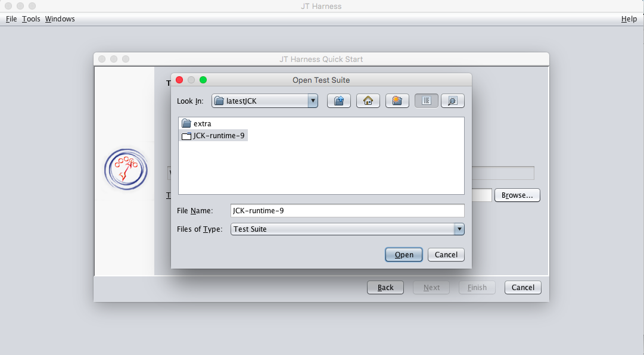Open the Windows menu
The width and height of the screenshot is (644, 355).
[60, 19]
